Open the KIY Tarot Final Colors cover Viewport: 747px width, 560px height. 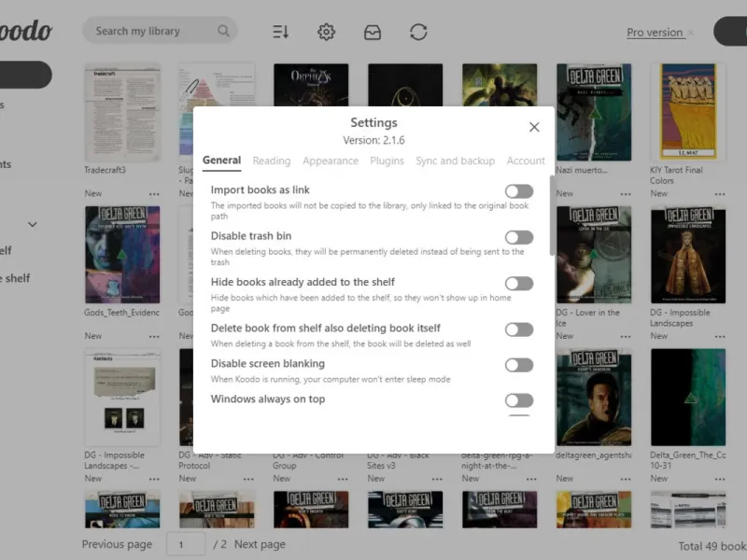tap(688, 111)
